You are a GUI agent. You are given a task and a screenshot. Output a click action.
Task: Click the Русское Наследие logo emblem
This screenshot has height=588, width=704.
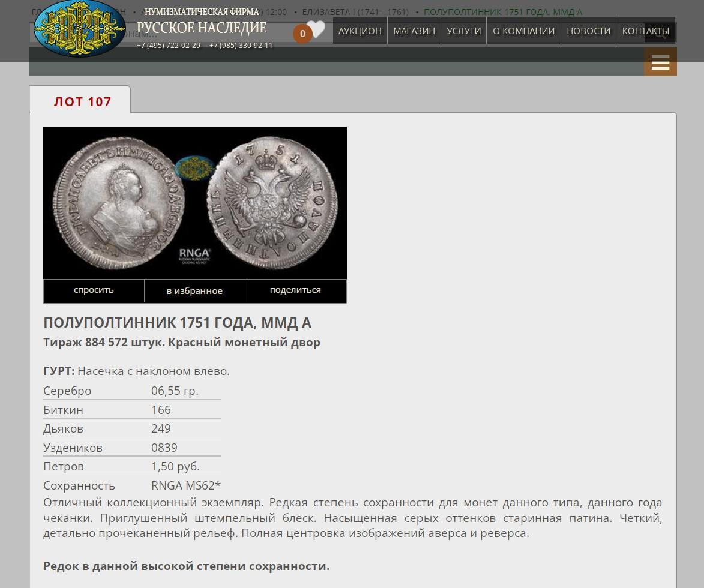click(80, 28)
